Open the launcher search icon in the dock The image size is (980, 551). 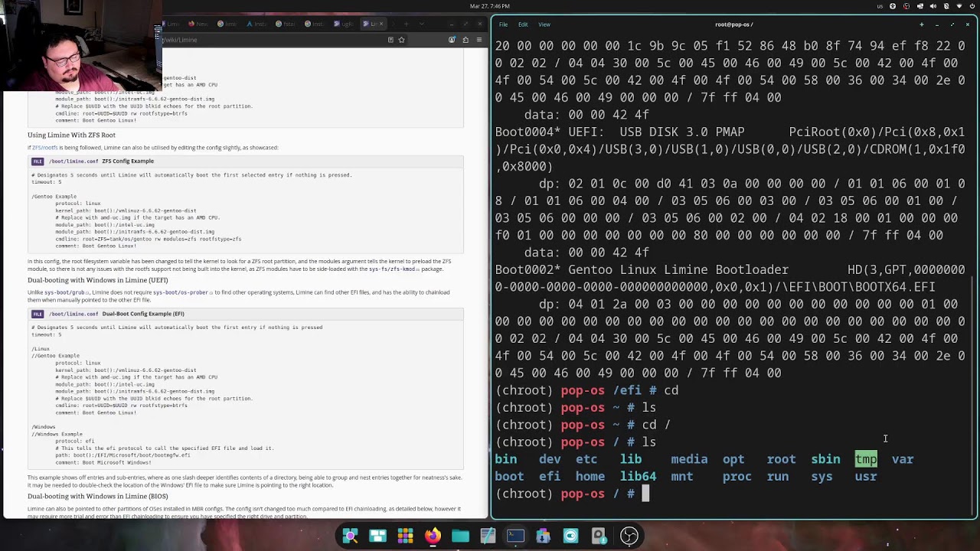click(351, 536)
